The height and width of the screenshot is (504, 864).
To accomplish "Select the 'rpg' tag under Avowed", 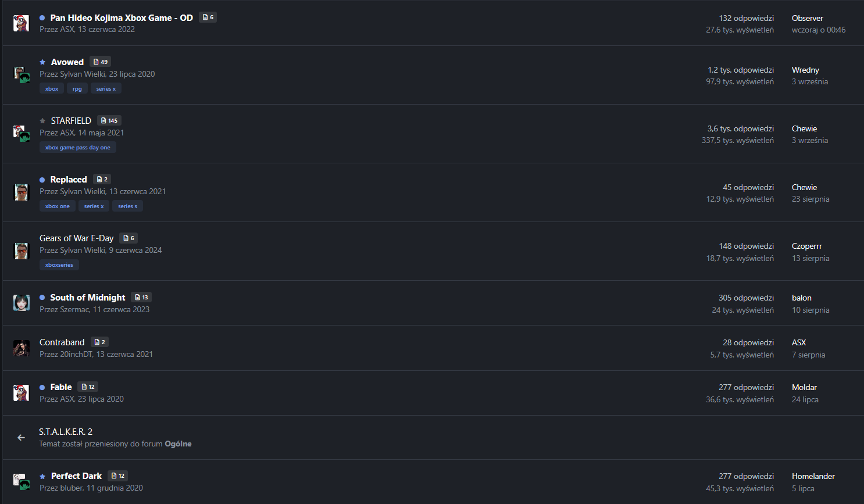I will (x=77, y=89).
